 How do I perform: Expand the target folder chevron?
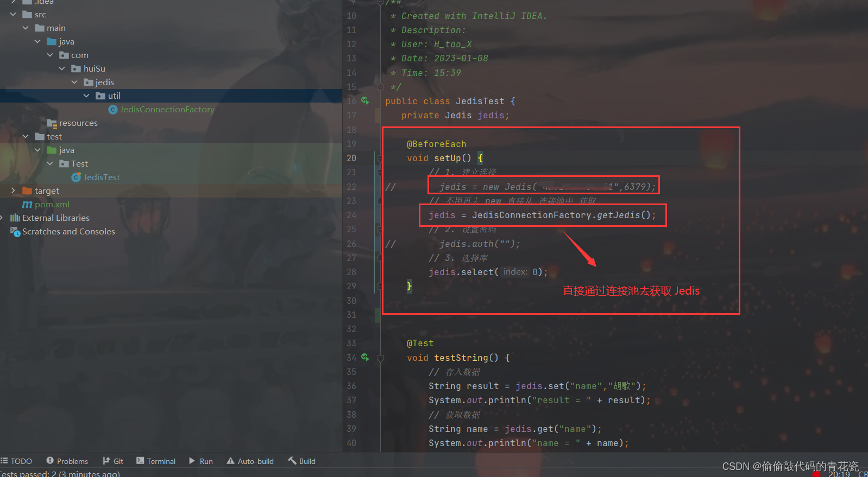coord(13,190)
